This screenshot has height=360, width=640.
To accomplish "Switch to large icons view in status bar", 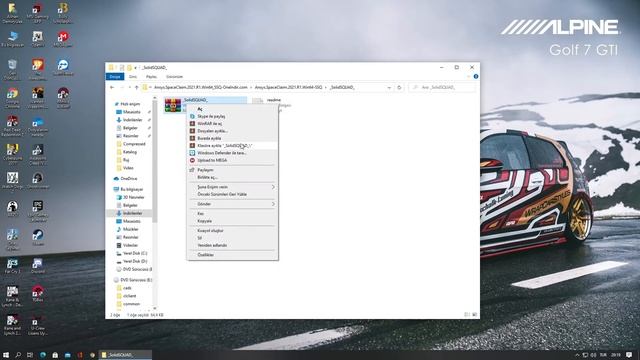I will point(474,315).
